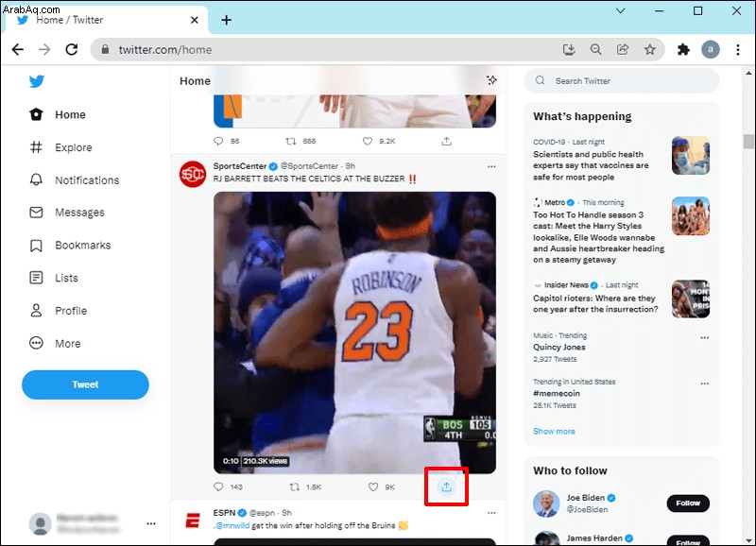
Task: Select the Home / Twitter tab
Action: (x=105, y=20)
